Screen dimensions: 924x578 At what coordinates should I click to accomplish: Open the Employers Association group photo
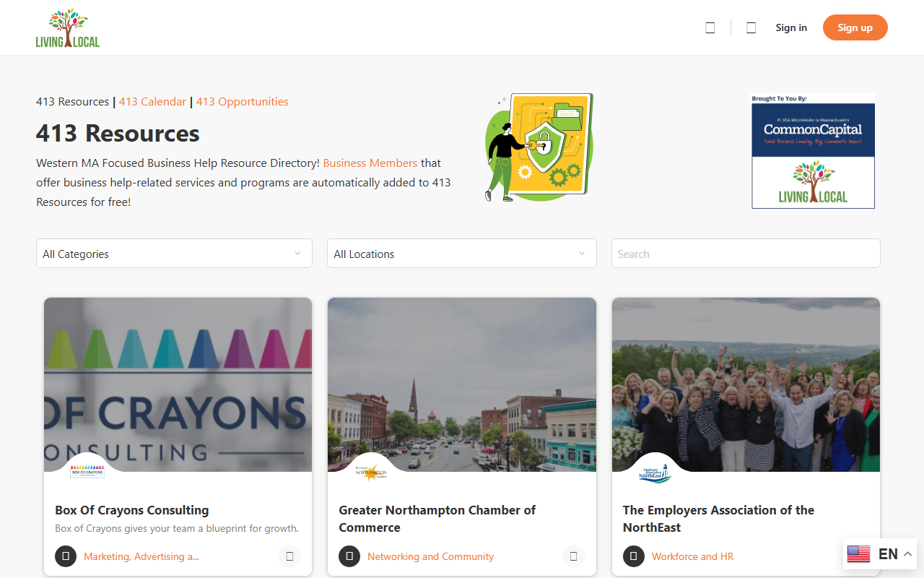[746, 385]
